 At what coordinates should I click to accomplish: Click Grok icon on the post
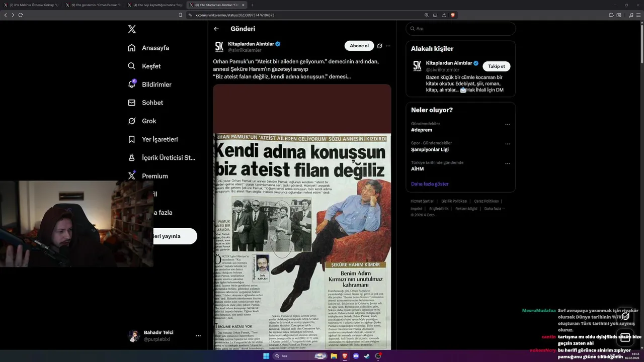click(x=380, y=46)
